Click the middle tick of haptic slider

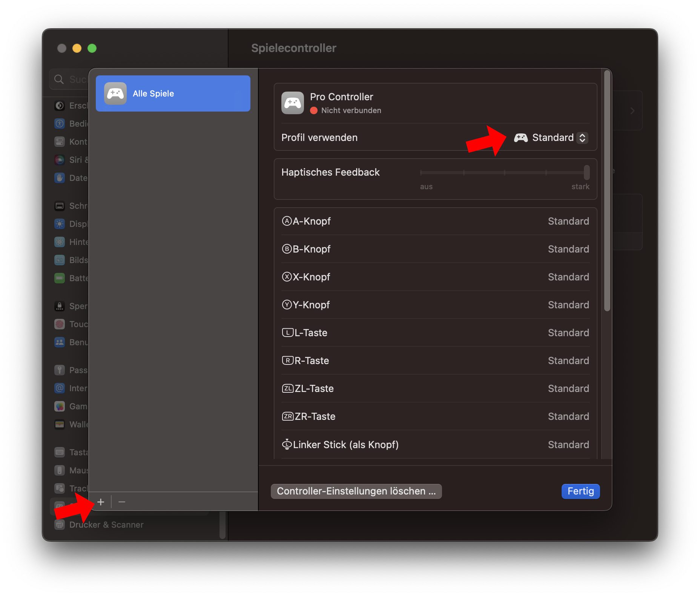pos(505,173)
